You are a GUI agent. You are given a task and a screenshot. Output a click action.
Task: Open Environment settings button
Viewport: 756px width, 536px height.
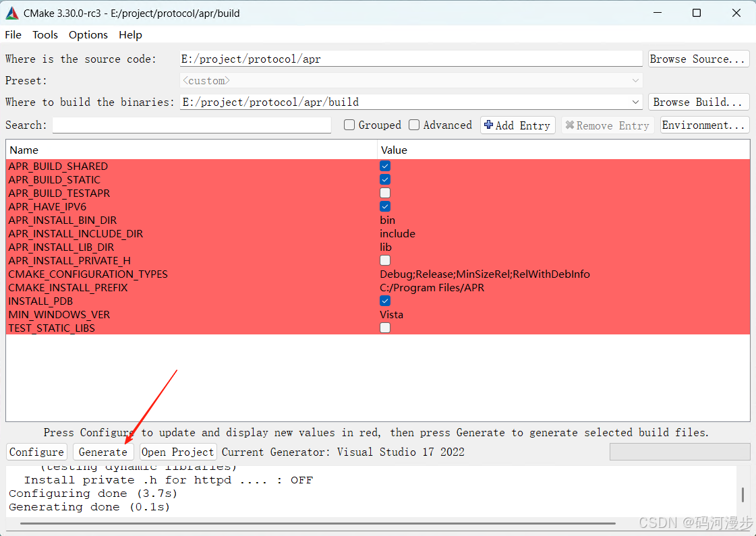(705, 125)
